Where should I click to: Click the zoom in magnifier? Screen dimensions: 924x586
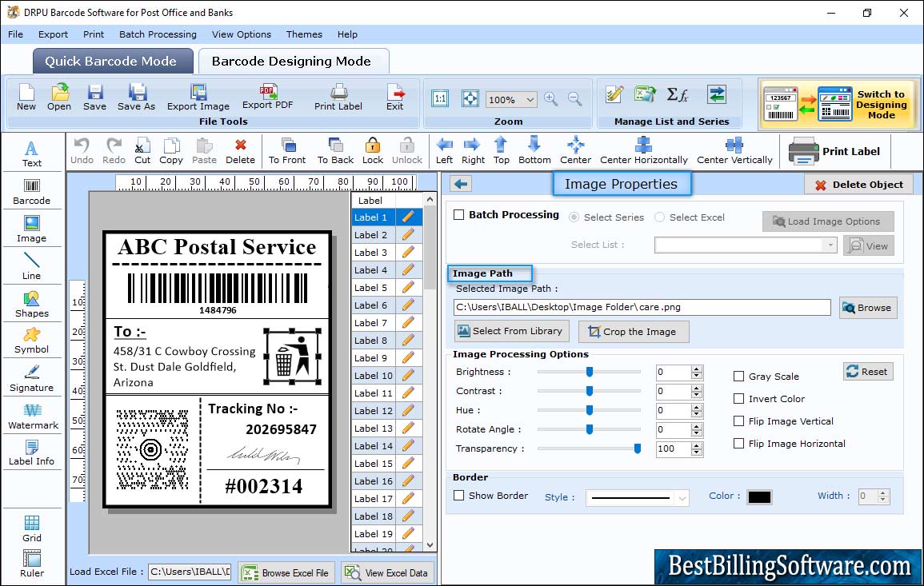[x=551, y=99]
